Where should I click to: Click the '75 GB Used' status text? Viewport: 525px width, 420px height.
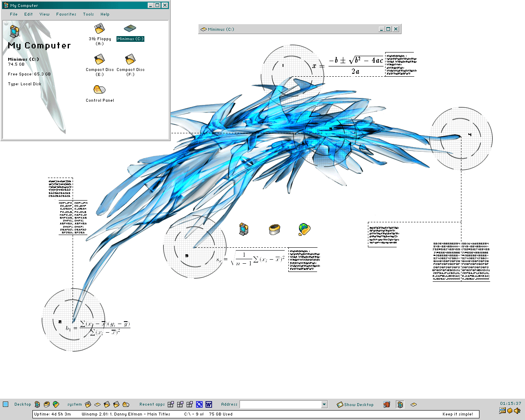tap(221, 414)
